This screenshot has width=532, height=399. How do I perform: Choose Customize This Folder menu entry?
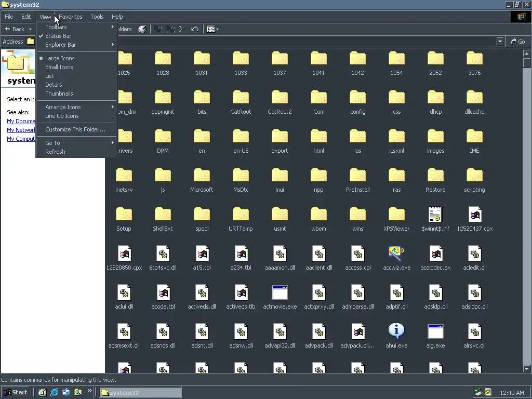coord(76,129)
